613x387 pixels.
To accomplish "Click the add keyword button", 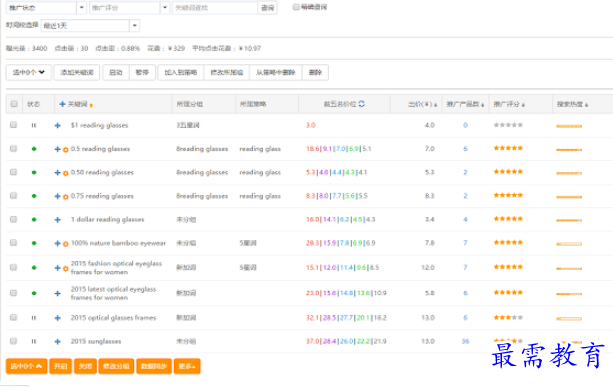I will pos(77,72).
